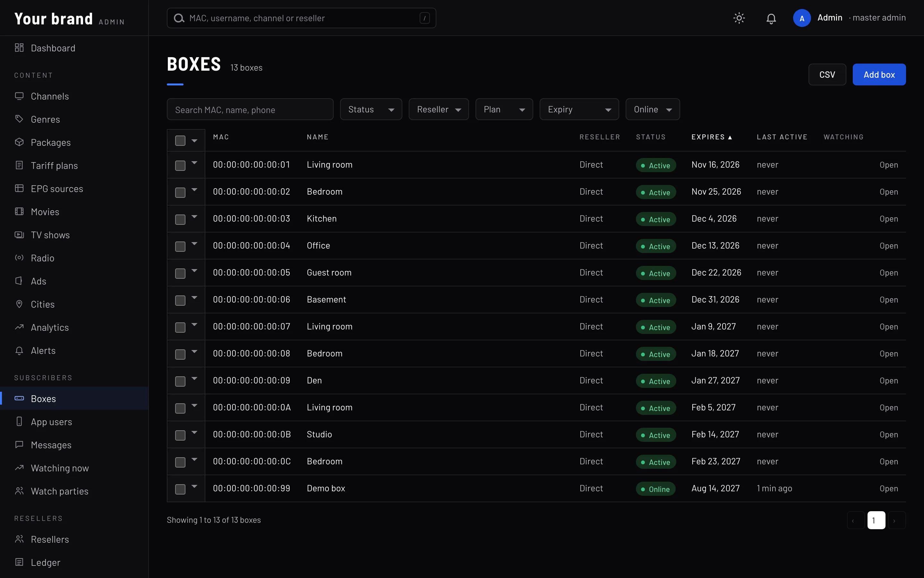The width and height of the screenshot is (924, 578).
Task: Open Tariff plans section
Action: click(x=74, y=165)
